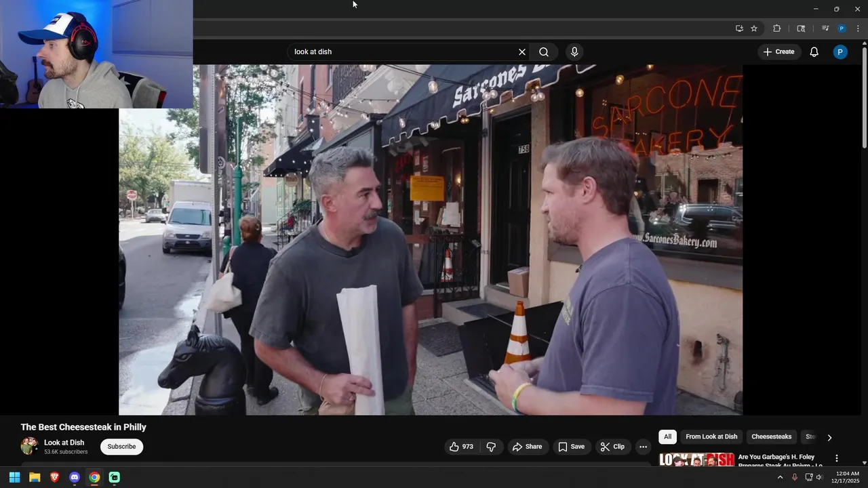Viewport: 868px width, 488px height.
Task: Open Look at Dish channel avatar
Action: pos(29,446)
